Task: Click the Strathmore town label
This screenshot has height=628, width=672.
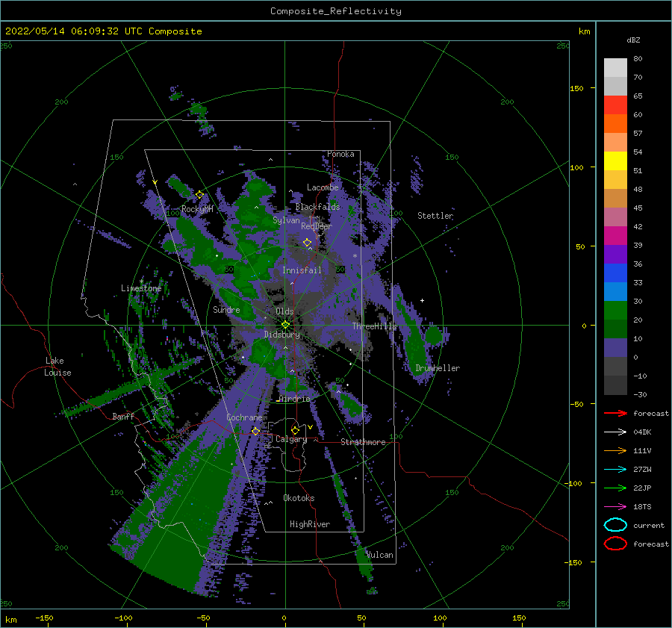Action: 363,442
